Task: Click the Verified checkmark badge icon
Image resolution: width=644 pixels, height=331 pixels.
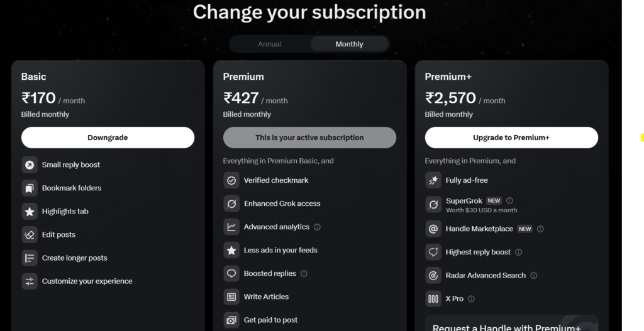Action: pos(231,180)
